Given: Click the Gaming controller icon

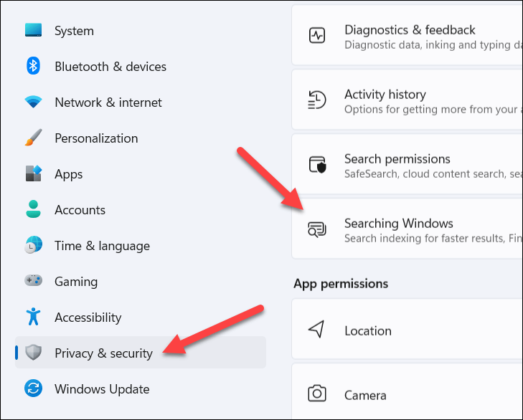Looking at the screenshot, I should 34,281.
